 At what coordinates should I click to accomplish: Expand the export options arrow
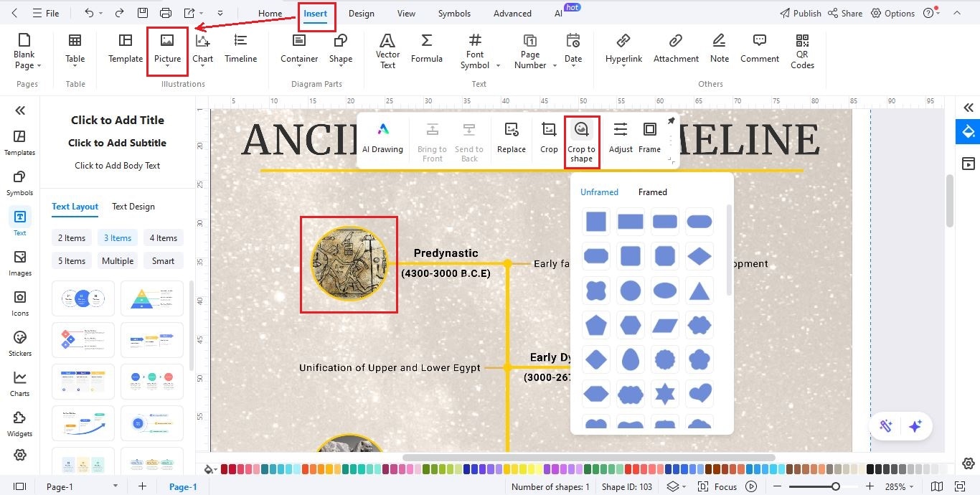pos(202,13)
